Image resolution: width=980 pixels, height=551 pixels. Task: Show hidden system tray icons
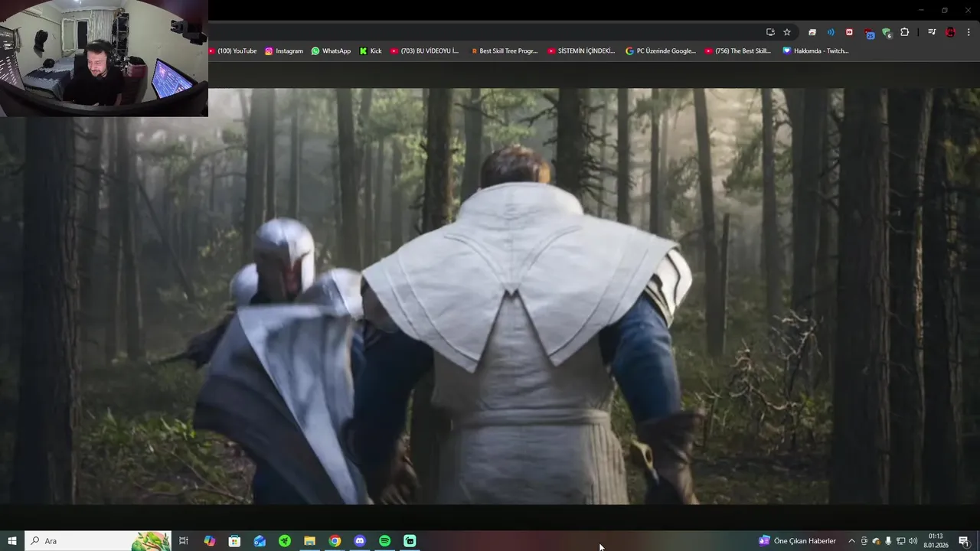click(x=851, y=541)
